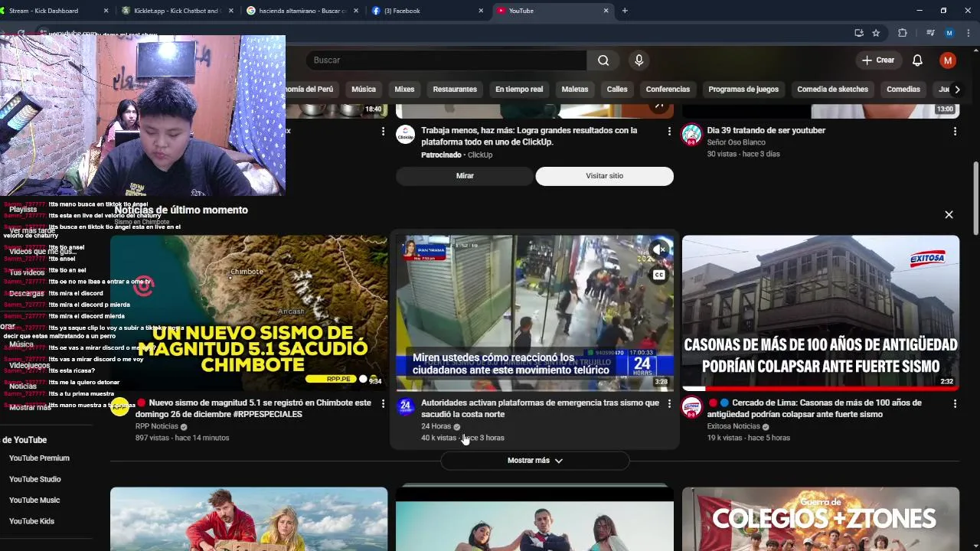Select the Comedias chip
Viewport: 980px width, 551px height.
click(903, 90)
